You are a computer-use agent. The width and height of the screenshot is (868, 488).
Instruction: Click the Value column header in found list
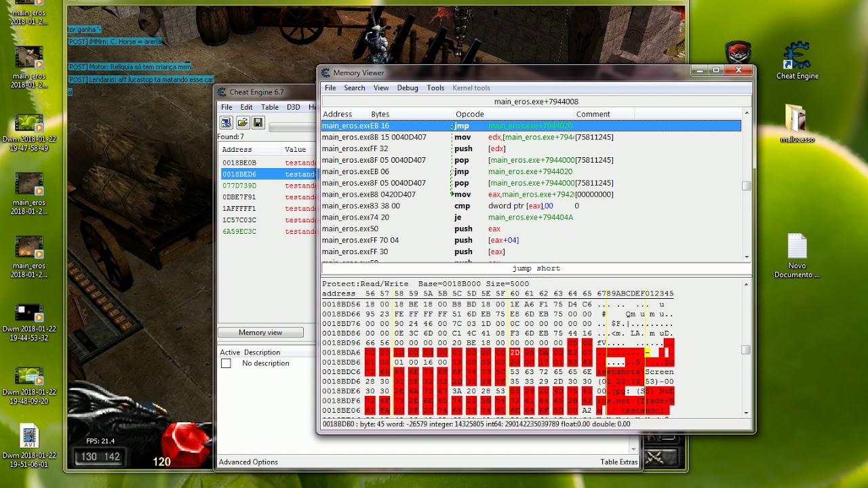[x=299, y=150]
